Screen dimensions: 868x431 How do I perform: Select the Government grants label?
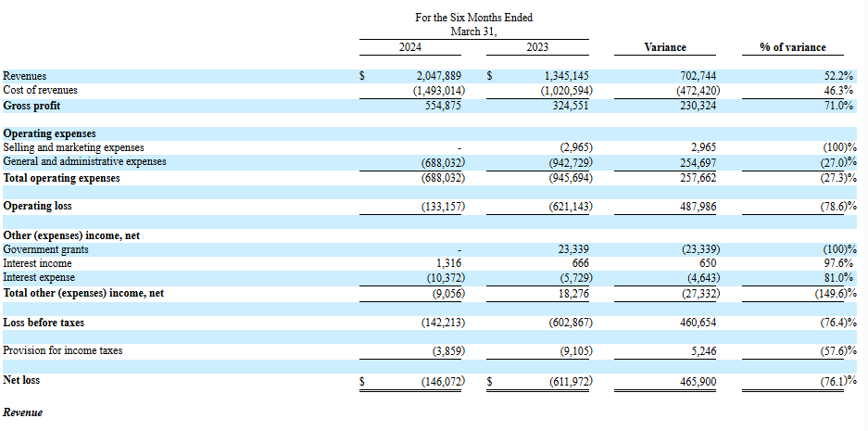pyautogui.click(x=46, y=249)
